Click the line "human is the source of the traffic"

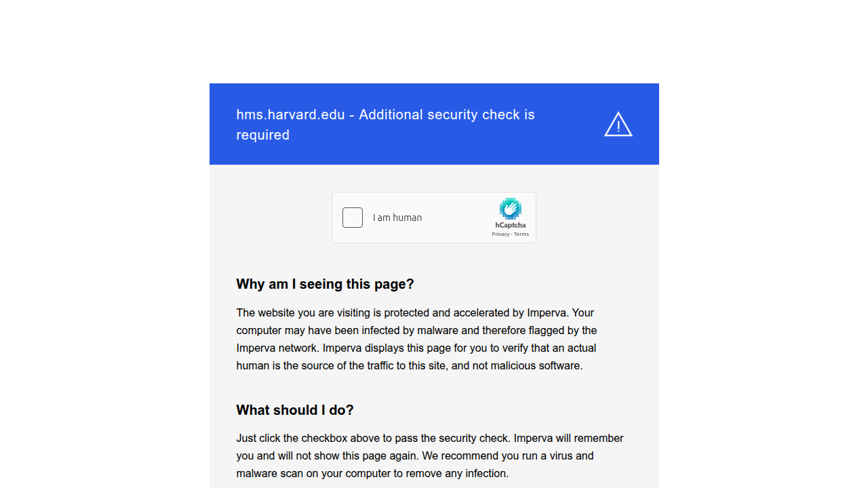[410, 366]
